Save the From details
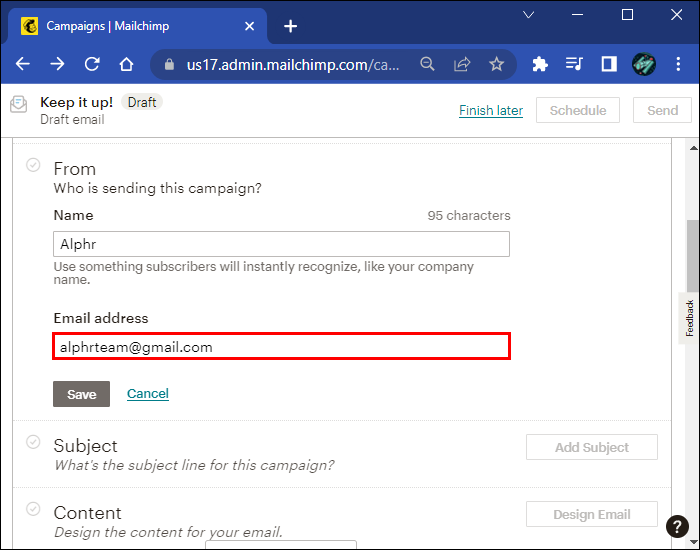Image resolution: width=700 pixels, height=550 pixels. 81,394
